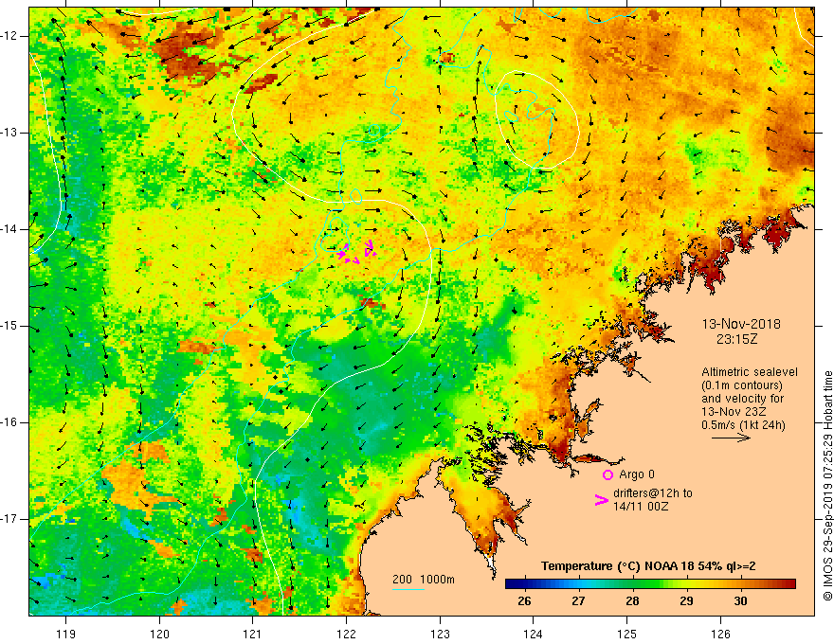Click the cyan 200 1000m isobath legend line
This screenshot has height=644, width=834.
pyautogui.click(x=408, y=589)
